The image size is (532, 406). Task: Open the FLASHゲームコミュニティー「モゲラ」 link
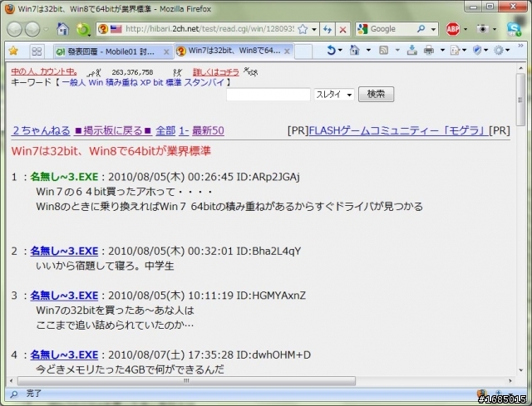pyautogui.click(x=398, y=130)
